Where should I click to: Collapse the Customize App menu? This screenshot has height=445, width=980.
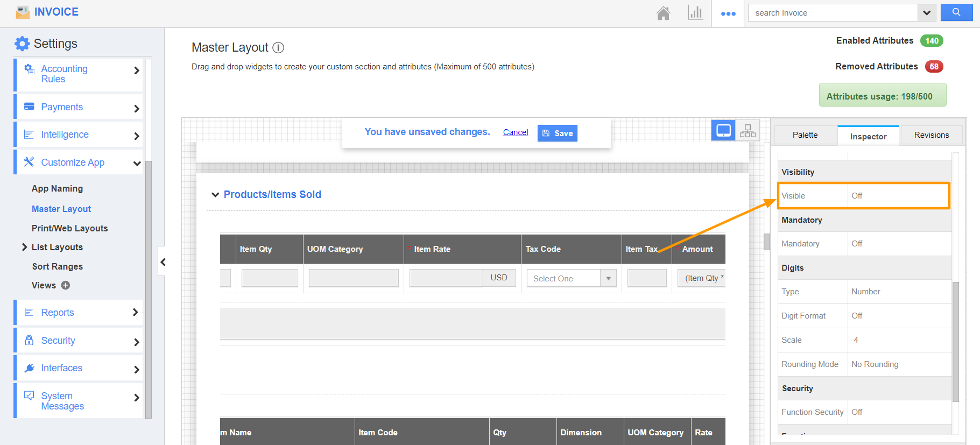137,164
